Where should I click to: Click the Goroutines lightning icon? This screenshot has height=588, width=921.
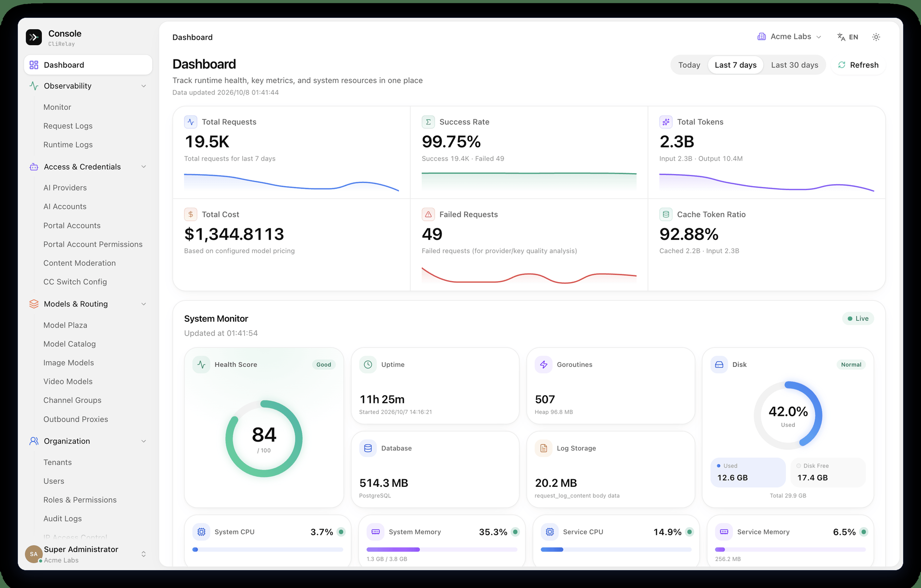543,365
